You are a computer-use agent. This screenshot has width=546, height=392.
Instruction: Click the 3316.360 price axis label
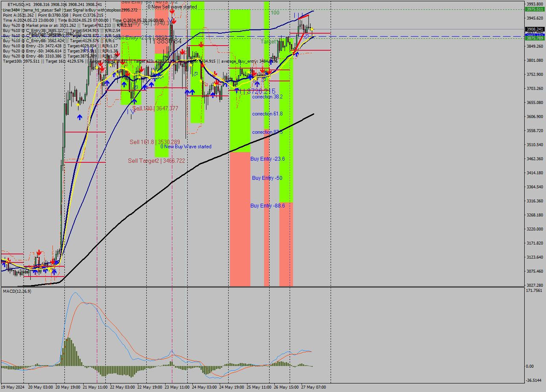534,201
